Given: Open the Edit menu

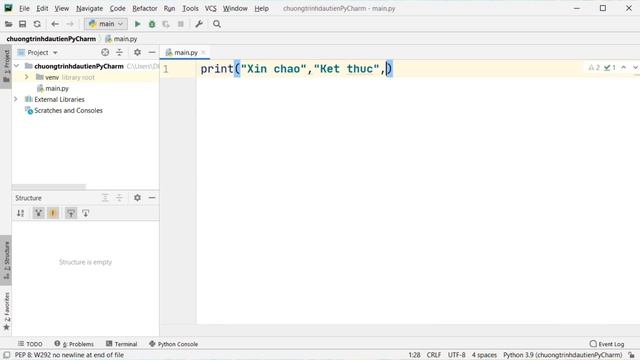Looking at the screenshot, I should pos(42,8).
